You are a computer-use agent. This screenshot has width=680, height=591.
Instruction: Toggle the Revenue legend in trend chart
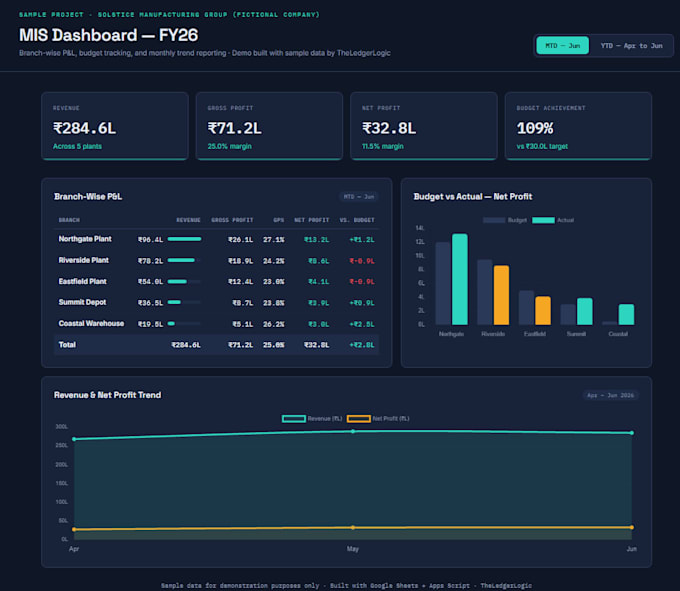pos(294,418)
